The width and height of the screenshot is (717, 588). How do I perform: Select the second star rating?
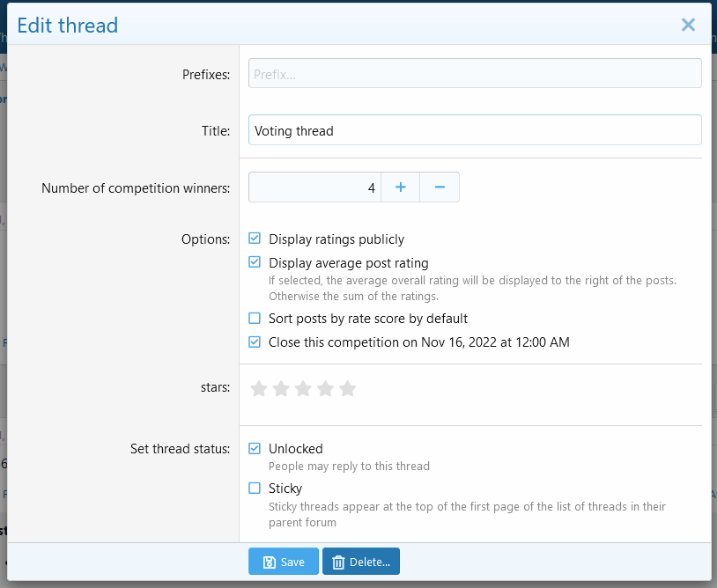(x=281, y=388)
